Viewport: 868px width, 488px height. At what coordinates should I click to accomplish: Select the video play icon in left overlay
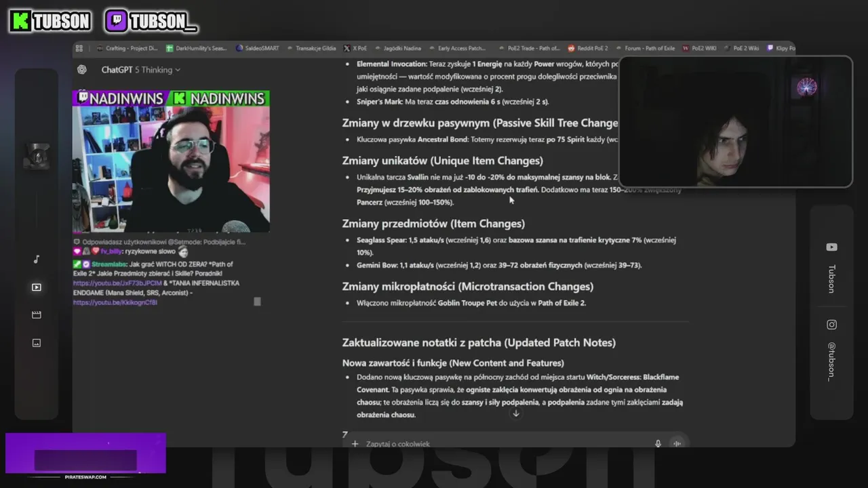[x=37, y=287]
